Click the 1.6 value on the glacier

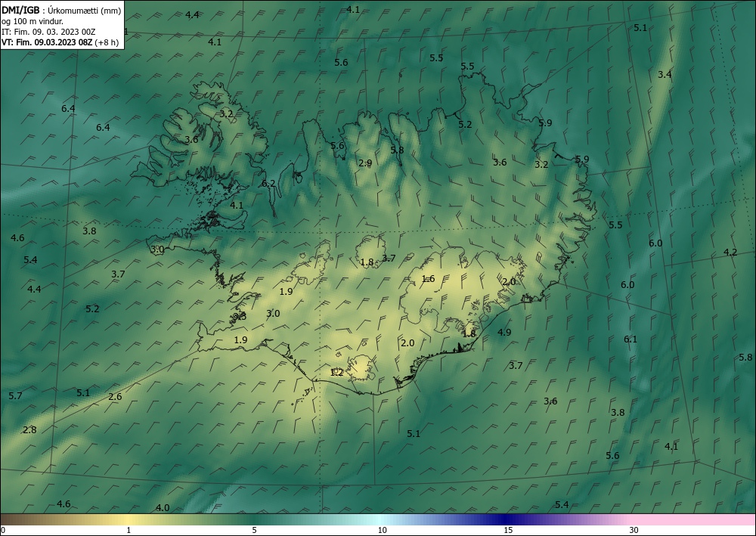(x=428, y=279)
